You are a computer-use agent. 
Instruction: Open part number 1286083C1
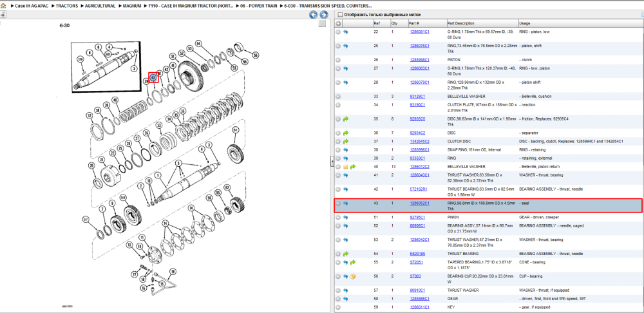[x=419, y=68]
